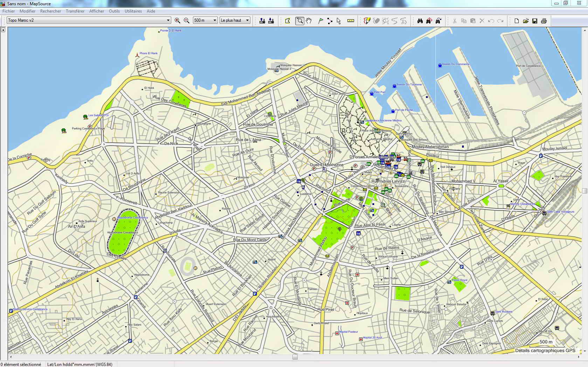Click the horizontal scrollbar thumb below the map
The height and width of the screenshot is (367, 588).
[x=295, y=357]
